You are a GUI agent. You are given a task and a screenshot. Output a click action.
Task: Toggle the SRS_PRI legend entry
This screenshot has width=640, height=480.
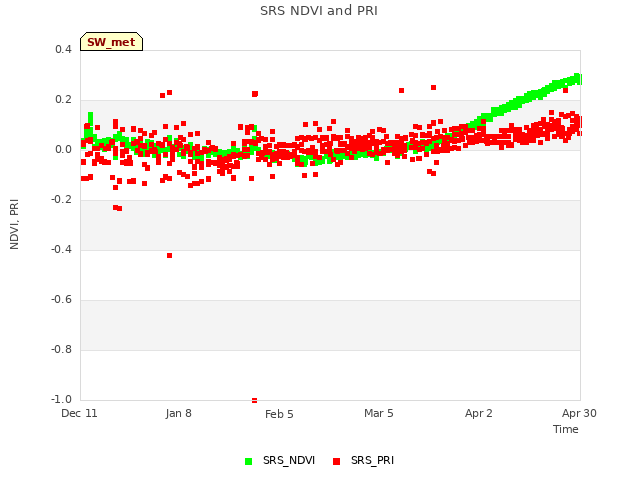(363, 460)
